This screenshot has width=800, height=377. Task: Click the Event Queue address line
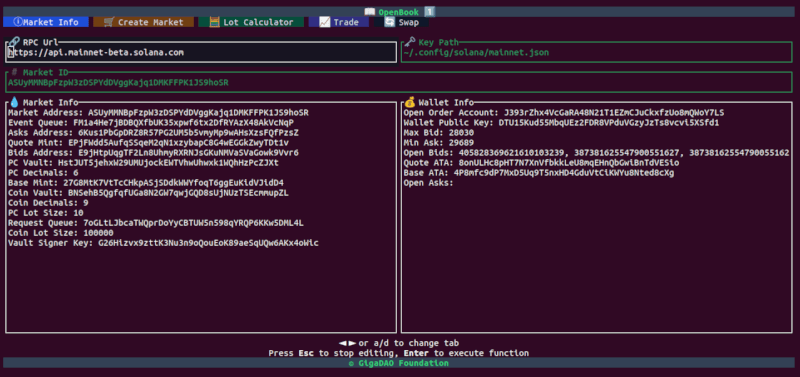click(x=151, y=122)
